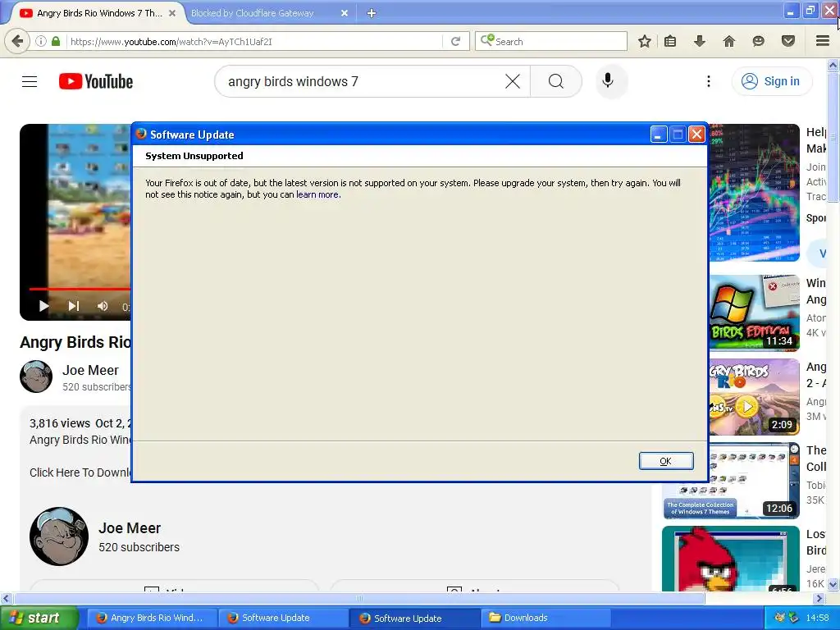840x630 pixels.
Task: Open the Windows Birds Edition video thumbnail
Action: point(755,313)
